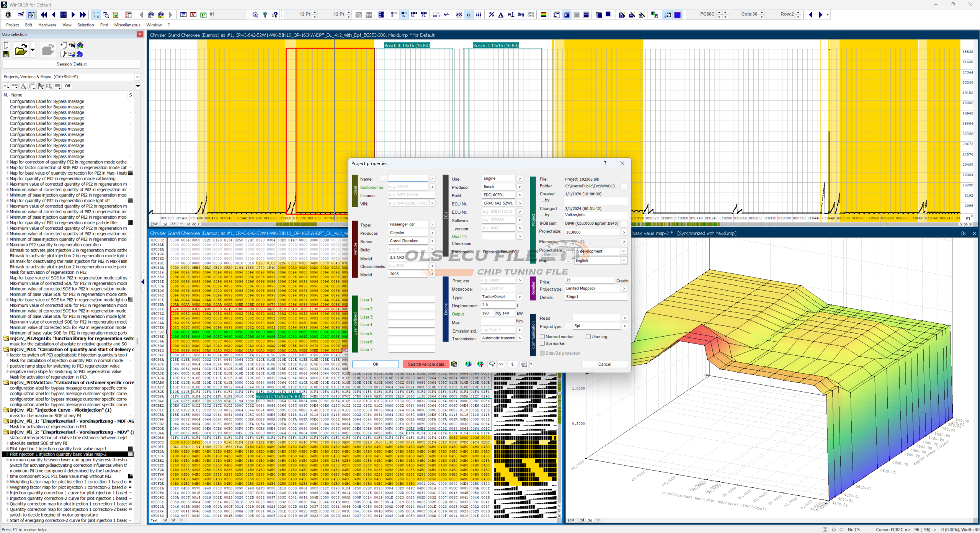Viewport: 980px width, 533px height.
Task: Select 32-bit display mode icon
Action: [413, 15]
